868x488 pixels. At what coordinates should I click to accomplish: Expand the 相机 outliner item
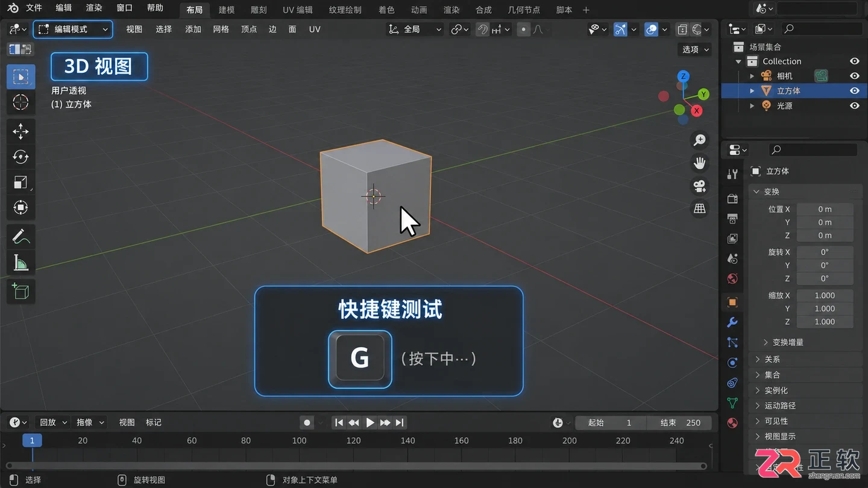click(x=752, y=76)
